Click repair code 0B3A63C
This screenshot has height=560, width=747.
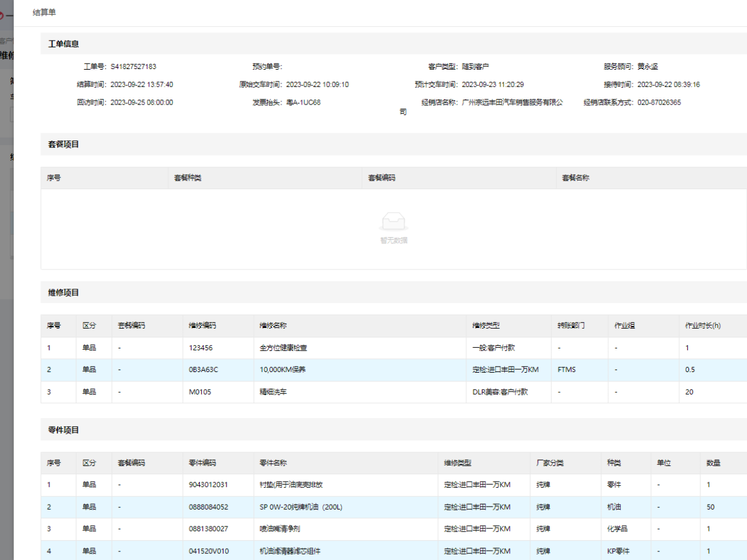pyautogui.click(x=204, y=370)
